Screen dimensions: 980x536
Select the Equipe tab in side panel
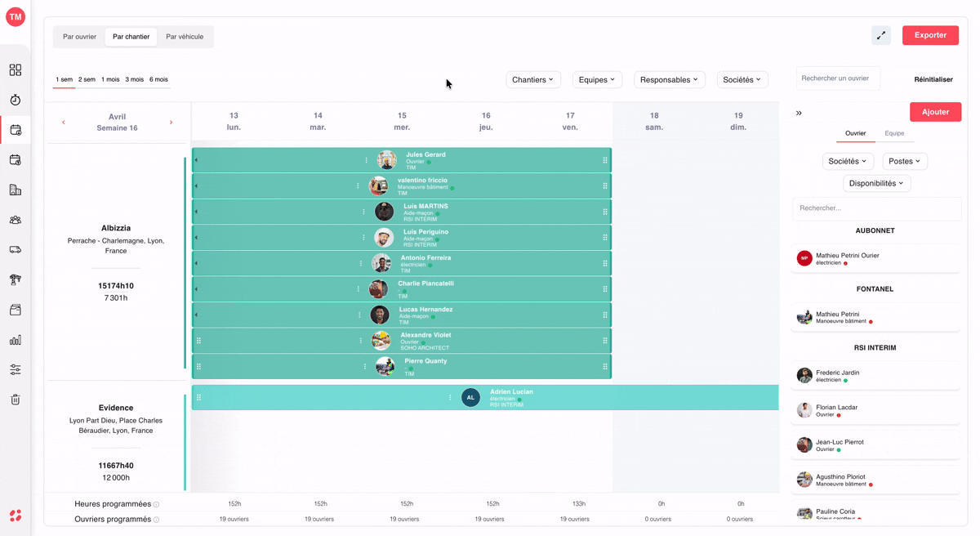pyautogui.click(x=894, y=133)
